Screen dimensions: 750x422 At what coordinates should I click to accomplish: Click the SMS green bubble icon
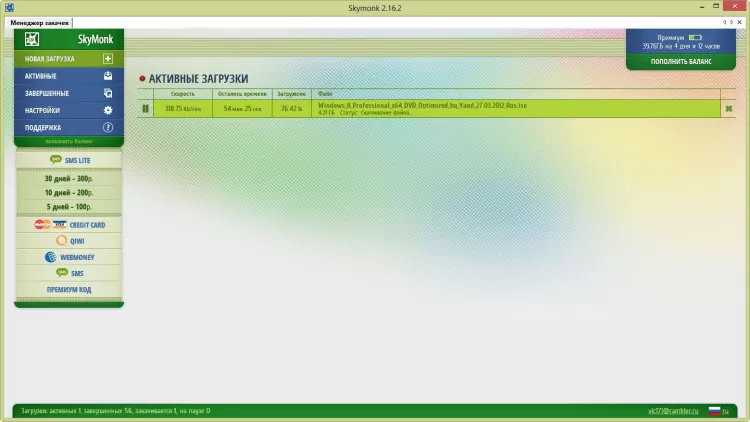62,273
